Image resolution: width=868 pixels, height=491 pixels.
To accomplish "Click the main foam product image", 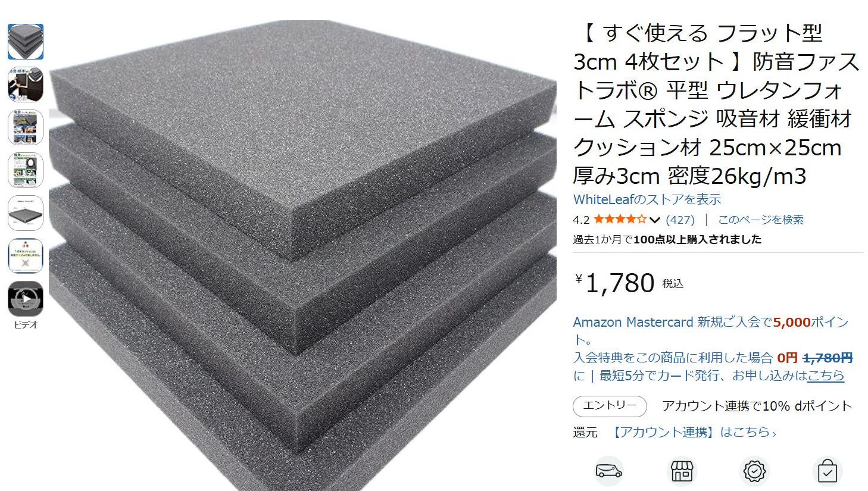I will point(302,256).
